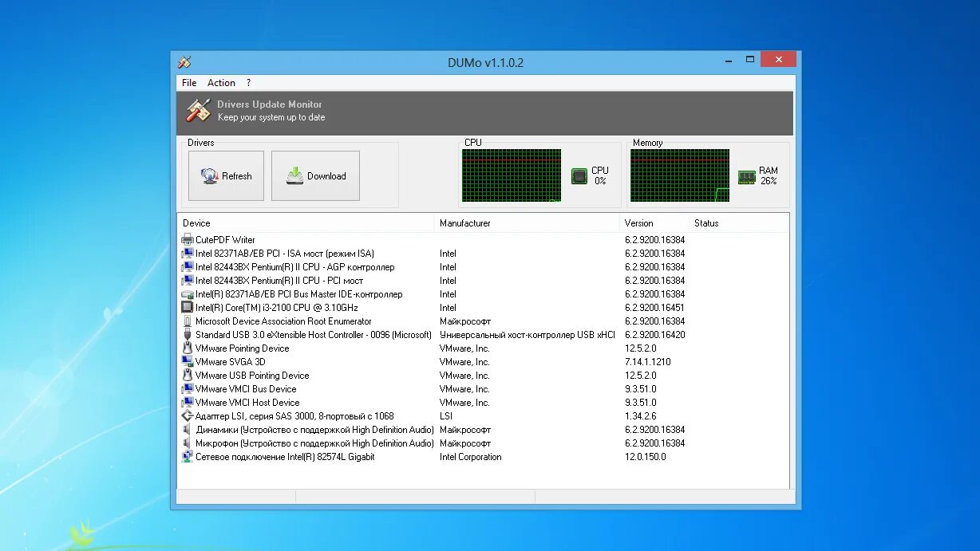Screen dimensions: 980x551
Task: Click the Динамики speaker icon
Action: click(x=188, y=430)
